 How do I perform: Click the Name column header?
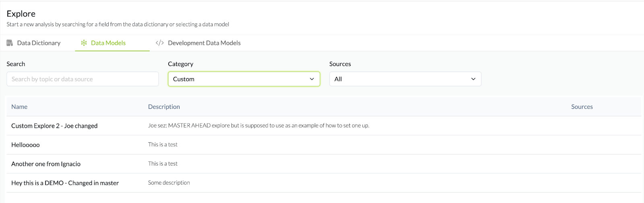click(x=19, y=107)
